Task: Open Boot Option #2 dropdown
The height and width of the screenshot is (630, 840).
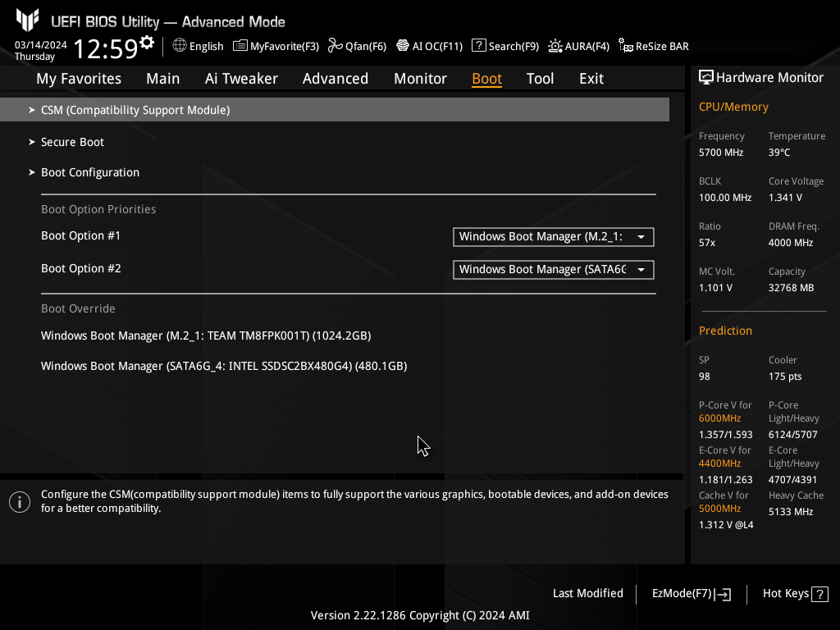Action: click(x=554, y=269)
